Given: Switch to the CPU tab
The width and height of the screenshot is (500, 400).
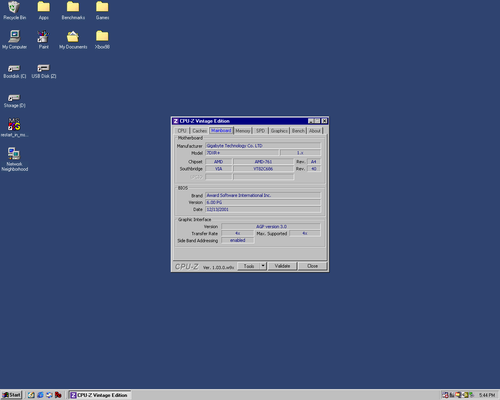Looking at the screenshot, I should click(182, 131).
